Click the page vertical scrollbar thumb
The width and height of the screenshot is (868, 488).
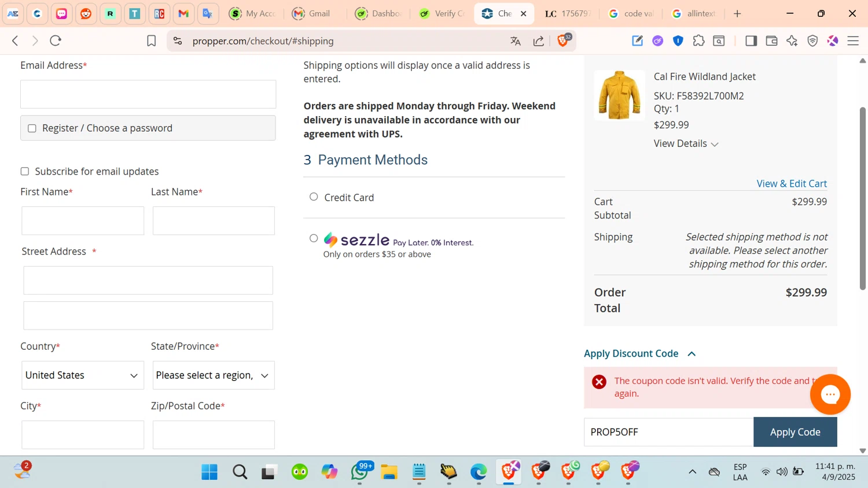[863, 198]
